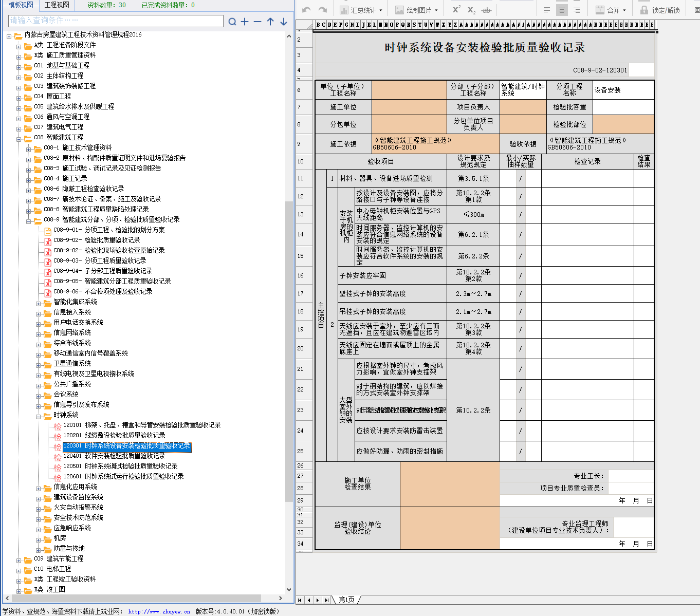700x616 pixels.
Task: Align text center
Action: click(562, 10)
